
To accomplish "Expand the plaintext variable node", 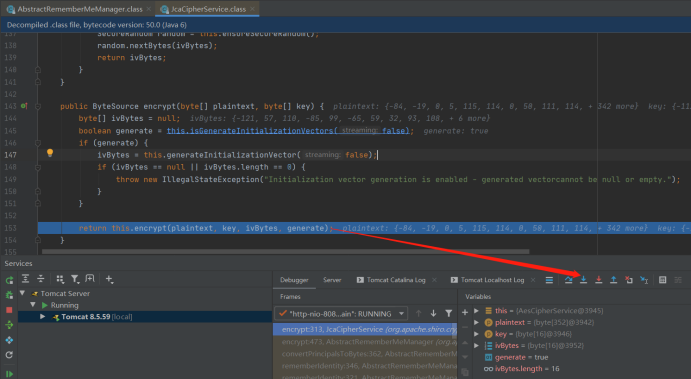I will tap(476, 322).
